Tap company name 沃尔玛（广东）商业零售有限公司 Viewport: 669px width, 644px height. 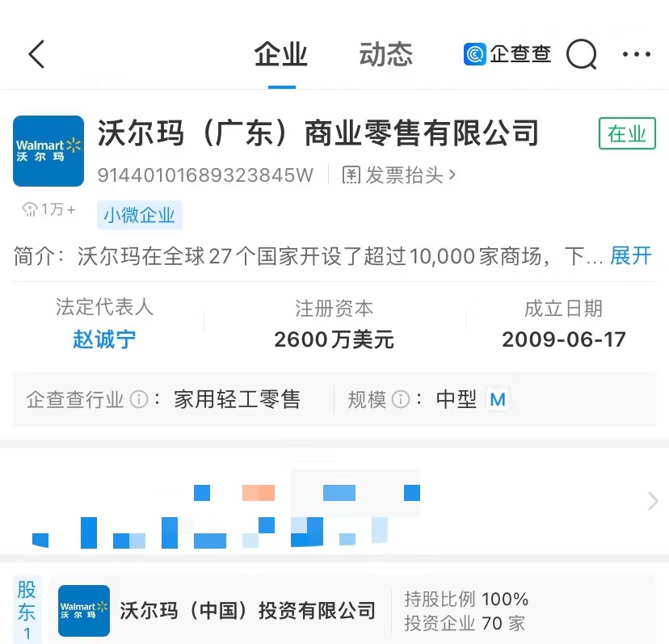coord(318,133)
